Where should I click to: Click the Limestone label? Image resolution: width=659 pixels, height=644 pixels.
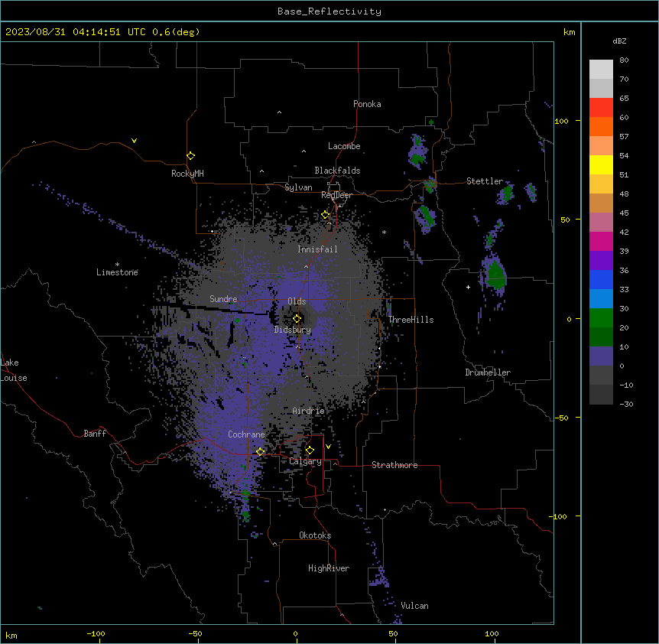[x=117, y=272]
